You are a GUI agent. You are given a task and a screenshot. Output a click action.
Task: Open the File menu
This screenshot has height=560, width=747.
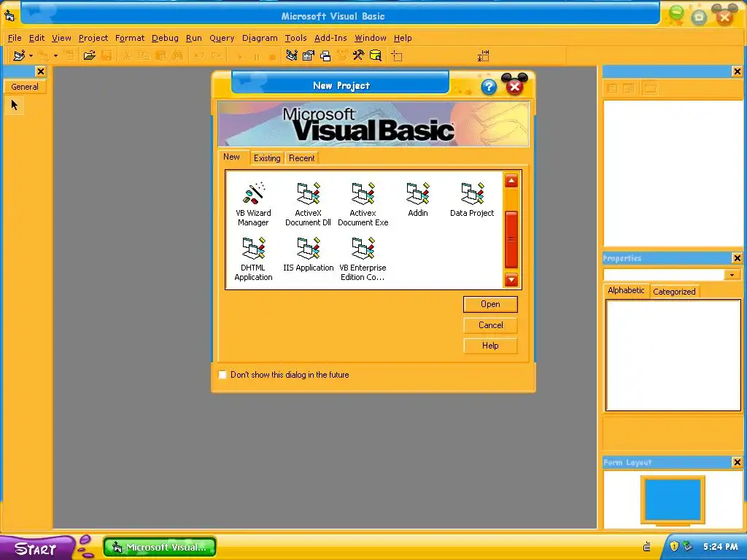pos(15,38)
